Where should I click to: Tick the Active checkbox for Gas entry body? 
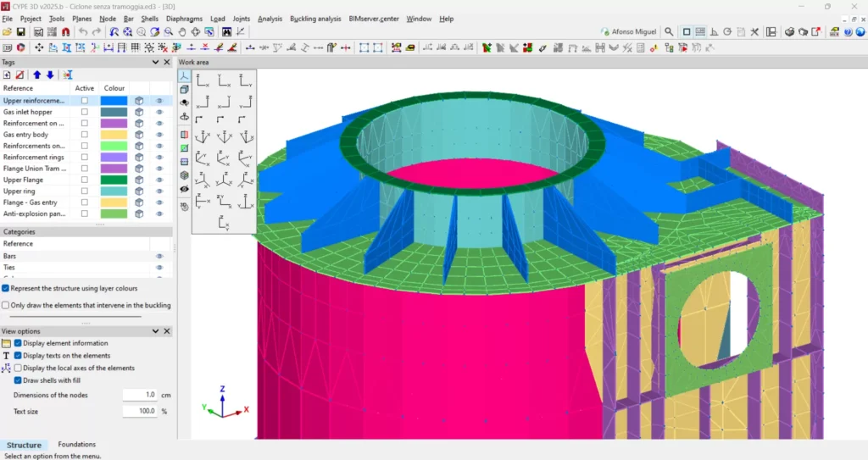tap(85, 135)
